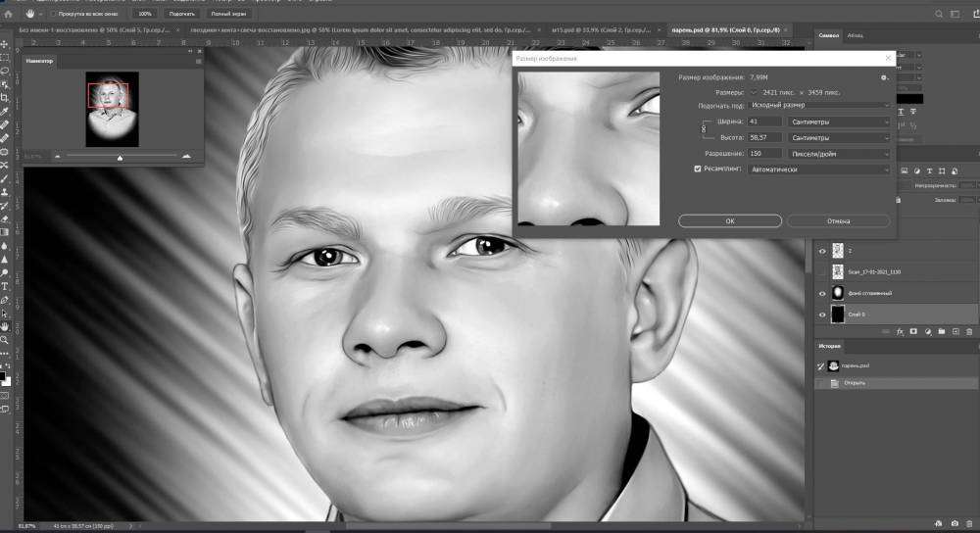Open the resolution units Пиксели/дюйм dropdown
Screen dimensions: 980x533
[839, 154]
